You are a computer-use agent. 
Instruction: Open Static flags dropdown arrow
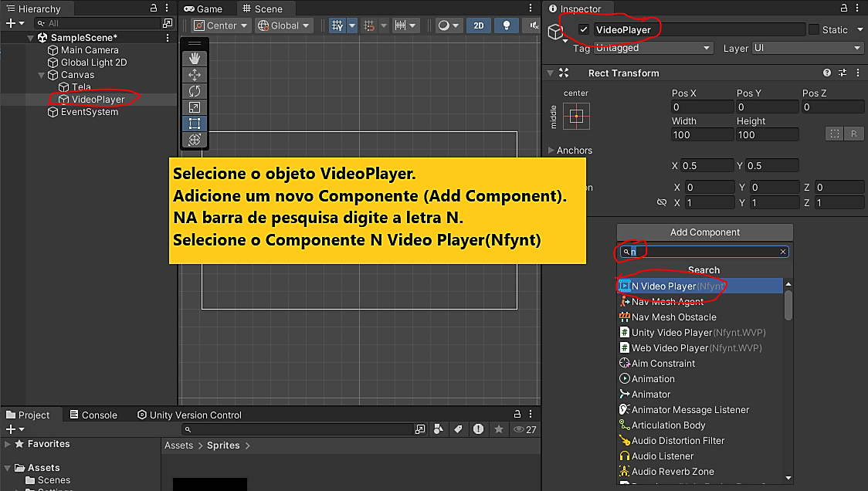coord(860,29)
